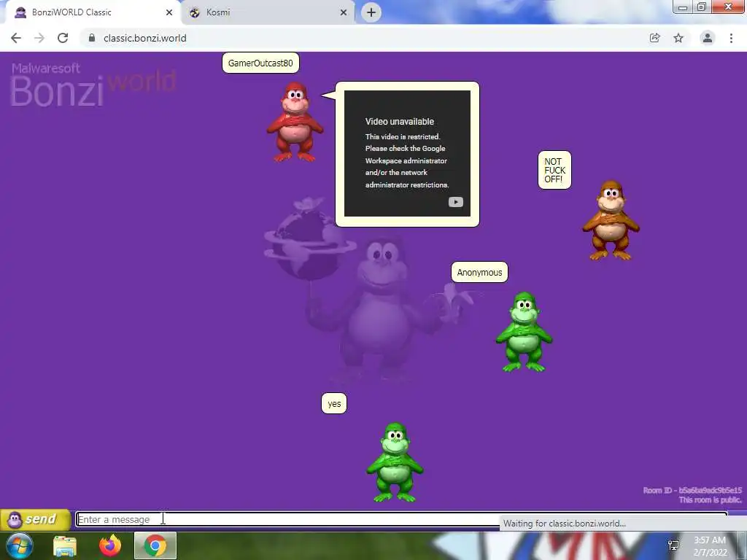Click the send button

35,519
